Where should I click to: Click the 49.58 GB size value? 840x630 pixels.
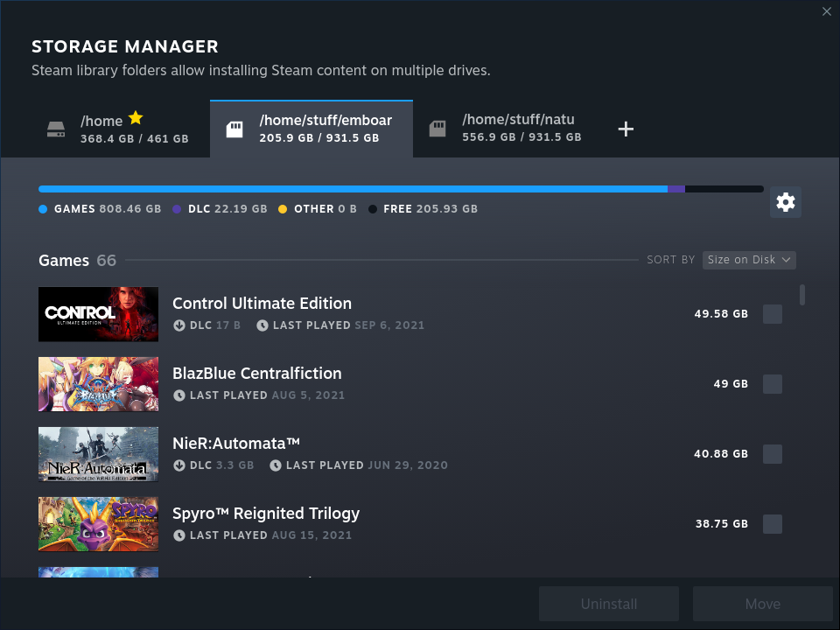(721, 314)
